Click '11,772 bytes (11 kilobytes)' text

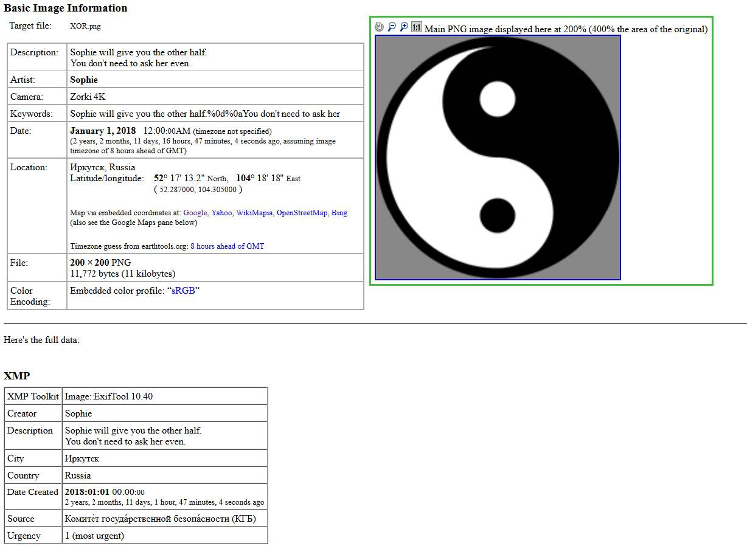coord(123,274)
